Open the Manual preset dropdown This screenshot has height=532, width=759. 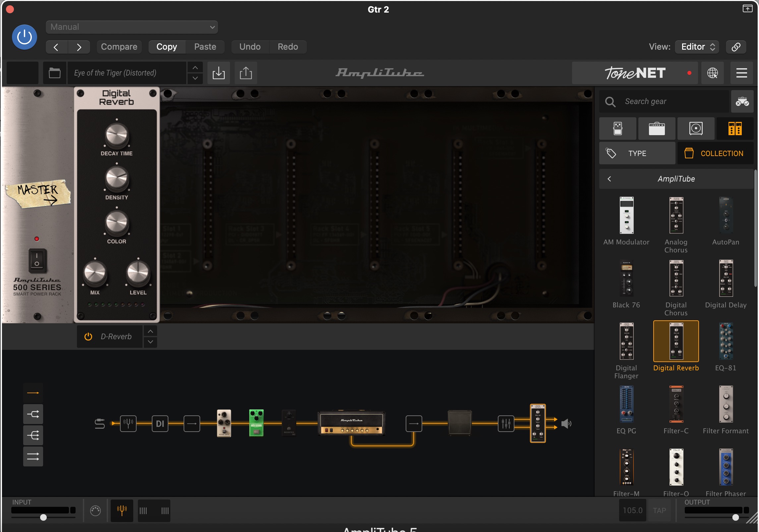point(132,27)
